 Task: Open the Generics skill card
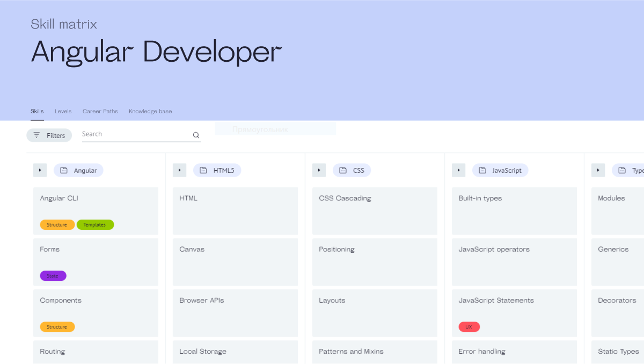pyautogui.click(x=618, y=262)
